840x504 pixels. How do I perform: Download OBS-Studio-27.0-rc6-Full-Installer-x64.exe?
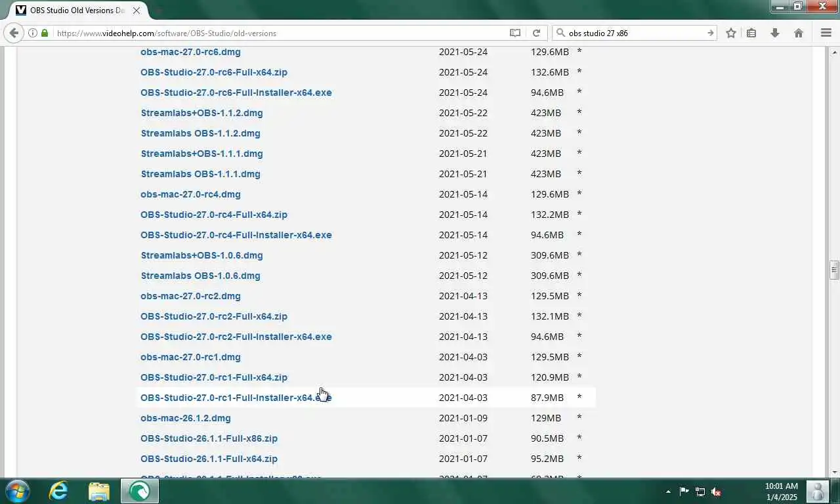(236, 93)
